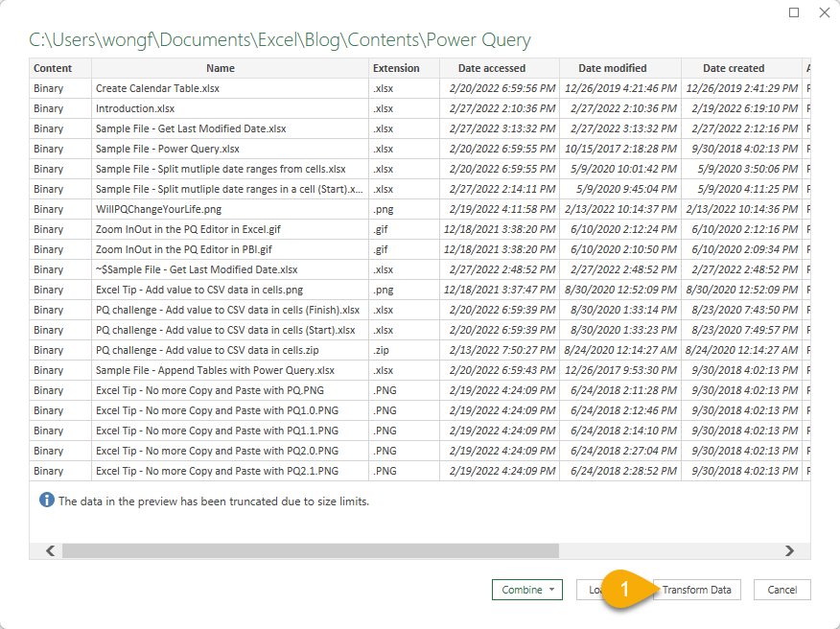
Task: Select the Extension column header
Action: coord(396,68)
